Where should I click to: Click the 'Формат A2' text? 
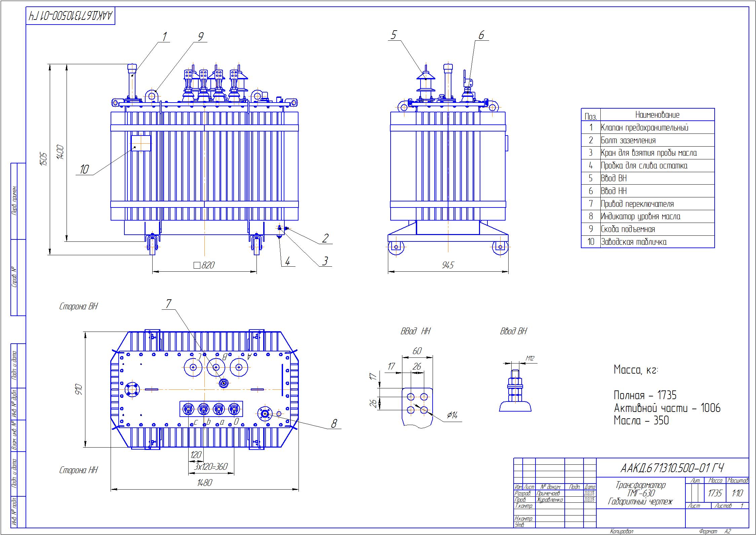pyautogui.click(x=715, y=532)
